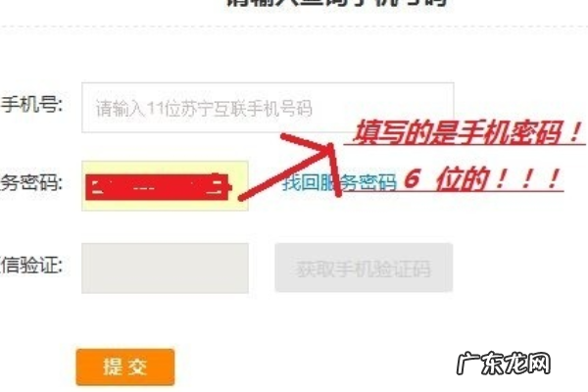588x392 pixels.
Task: Submit the form with orange 提交 button
Action: tap(125, 367)
